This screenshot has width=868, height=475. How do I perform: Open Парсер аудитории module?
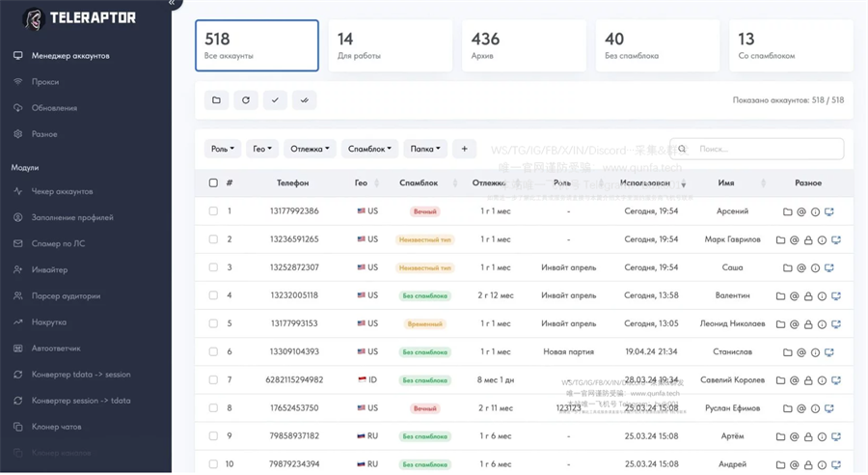[66, 296]
